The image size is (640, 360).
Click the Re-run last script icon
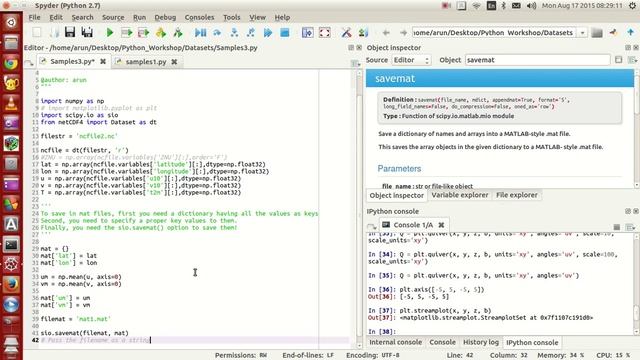(178, 33)
